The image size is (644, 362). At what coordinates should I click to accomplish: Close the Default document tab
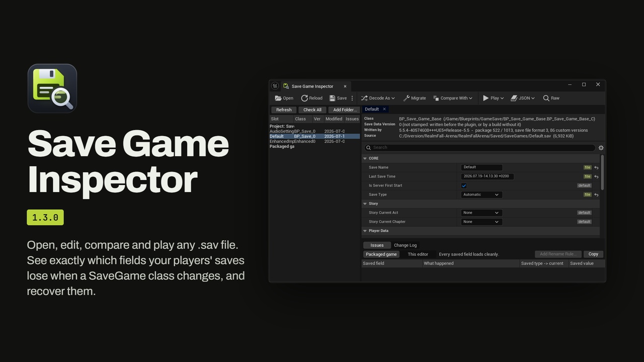pyautogui.click(x=384, y=109)
